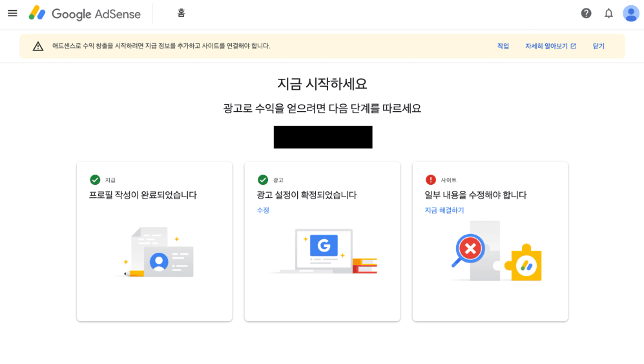644x364 pixels.
Task: Click the green checkmark on 광고 card
Action: point(263,180)
